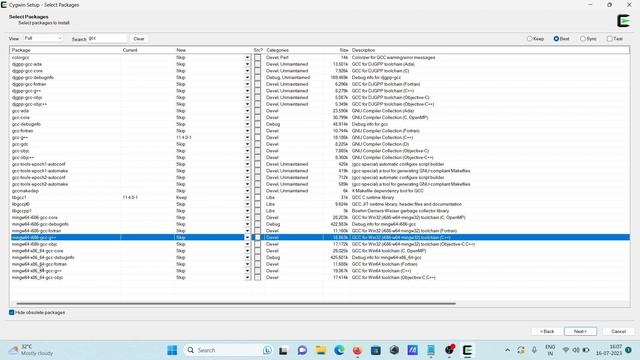The image size is (640, 360).
Task: Sort by the Categories column header
Action: [293, 50]
